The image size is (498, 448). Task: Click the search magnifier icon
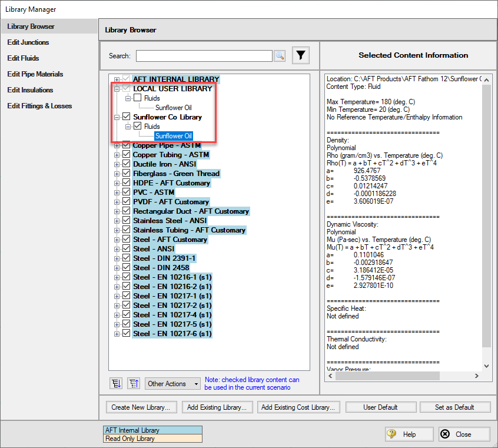280,56
